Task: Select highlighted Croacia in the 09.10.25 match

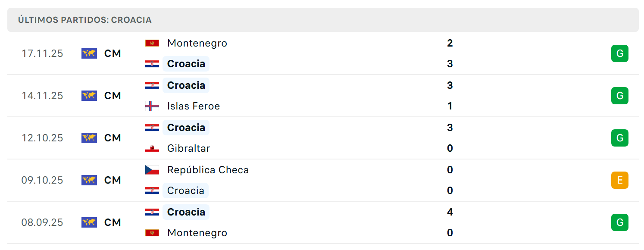Action: [x=186, y=191]
